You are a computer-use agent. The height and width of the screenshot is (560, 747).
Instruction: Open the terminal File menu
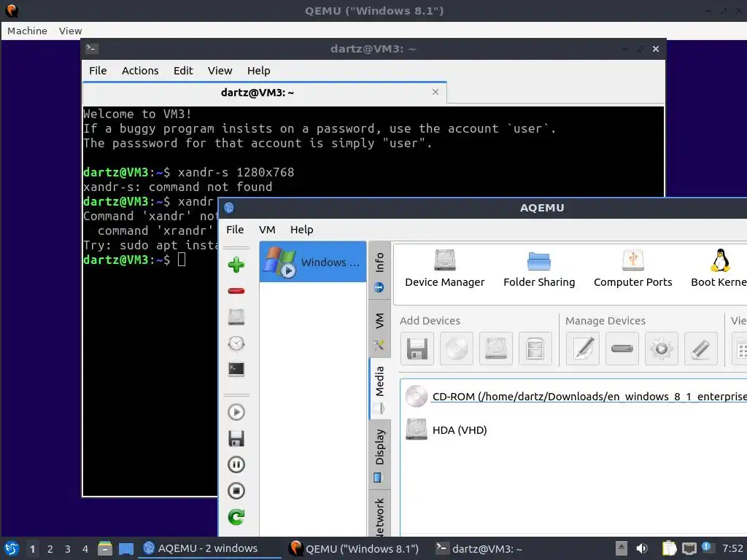[98, 71]
